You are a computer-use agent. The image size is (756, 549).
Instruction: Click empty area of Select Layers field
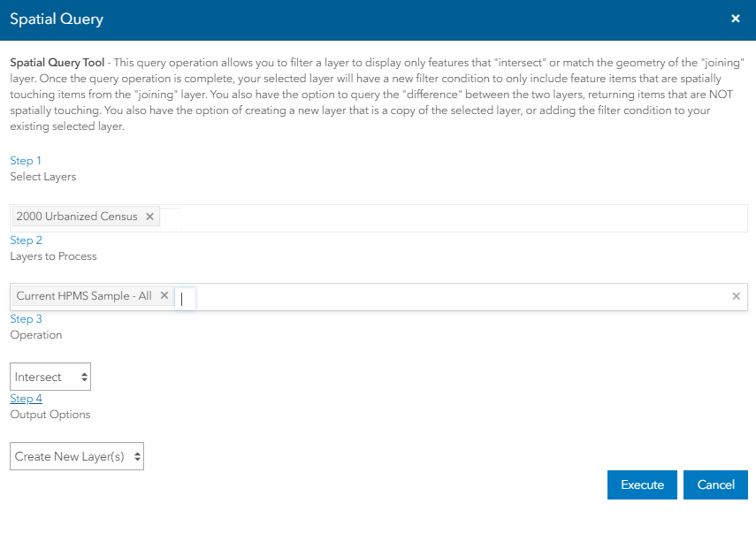[x=460, y=217]
